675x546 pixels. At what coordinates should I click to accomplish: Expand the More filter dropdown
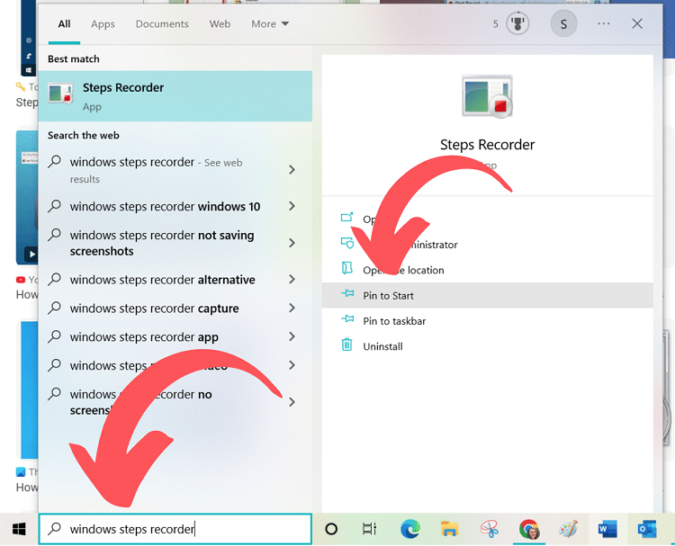[270, 24]
